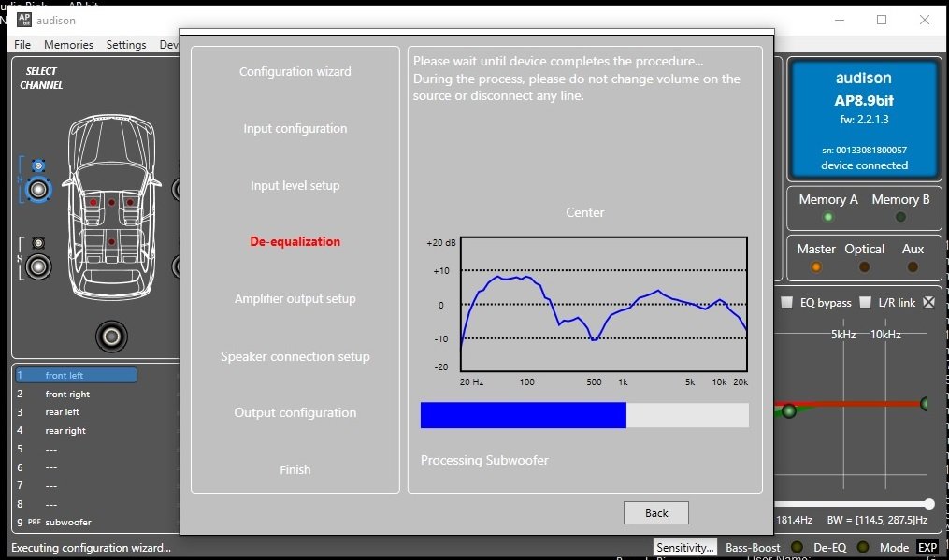The height and width of the screenshot is (560, 949).
Task: Go to Output configuration step
Action: point(295,412)
